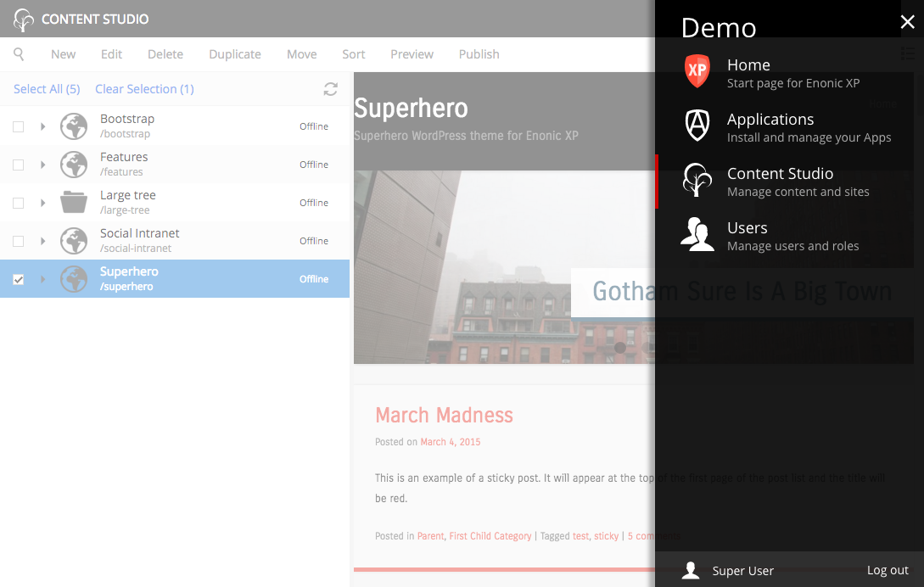
Task: Expand the Features tree node
Action: pos(42,165)
